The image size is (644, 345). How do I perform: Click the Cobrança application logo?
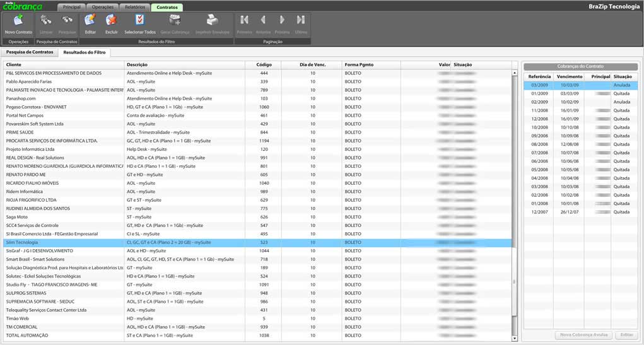[x=22, y=6]
